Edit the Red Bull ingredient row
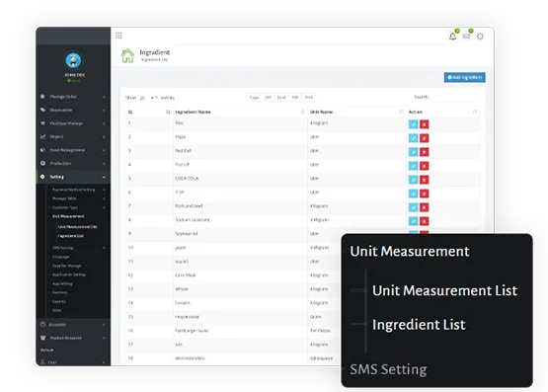 pyautogui.click(x=413, y=152)
